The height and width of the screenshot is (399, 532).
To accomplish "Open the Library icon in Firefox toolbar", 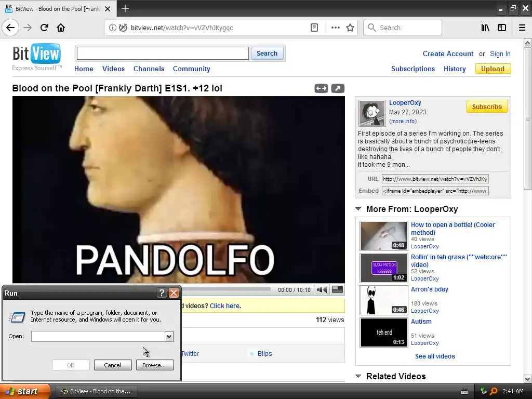I will (485, 28).
